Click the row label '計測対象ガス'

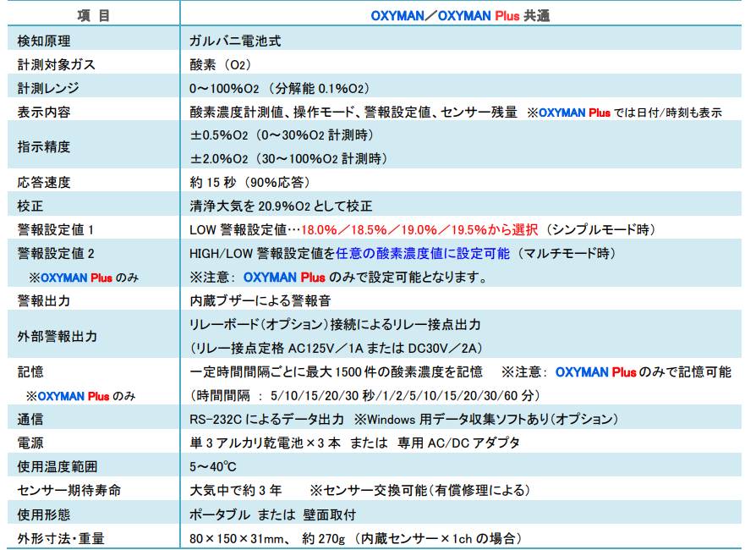pos(57,64)
